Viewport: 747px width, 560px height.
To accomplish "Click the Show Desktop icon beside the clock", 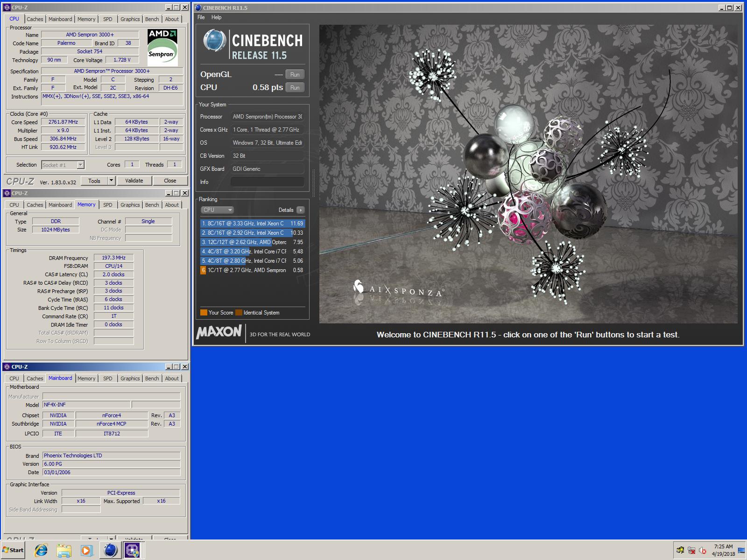I will pyautogui.click(x=741, y=551).
